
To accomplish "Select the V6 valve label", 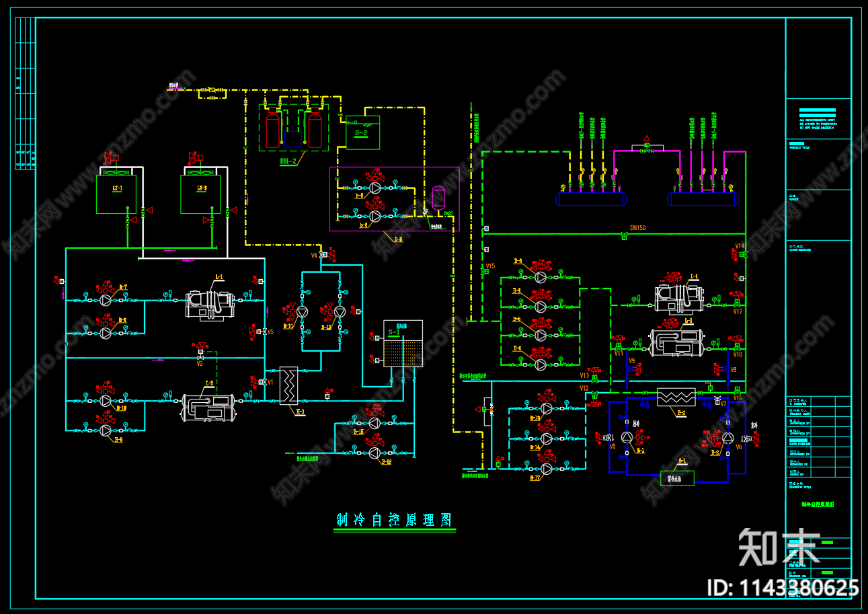I will click(x=738, y=447).
